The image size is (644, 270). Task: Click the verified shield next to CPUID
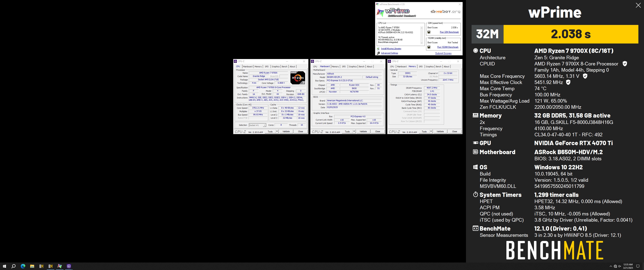click(625, 64)
